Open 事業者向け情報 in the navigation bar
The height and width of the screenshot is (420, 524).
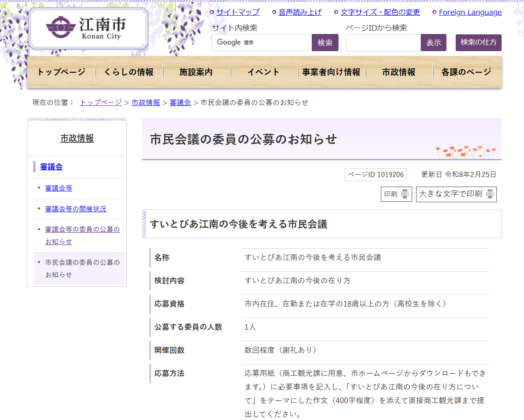(331, 72)
